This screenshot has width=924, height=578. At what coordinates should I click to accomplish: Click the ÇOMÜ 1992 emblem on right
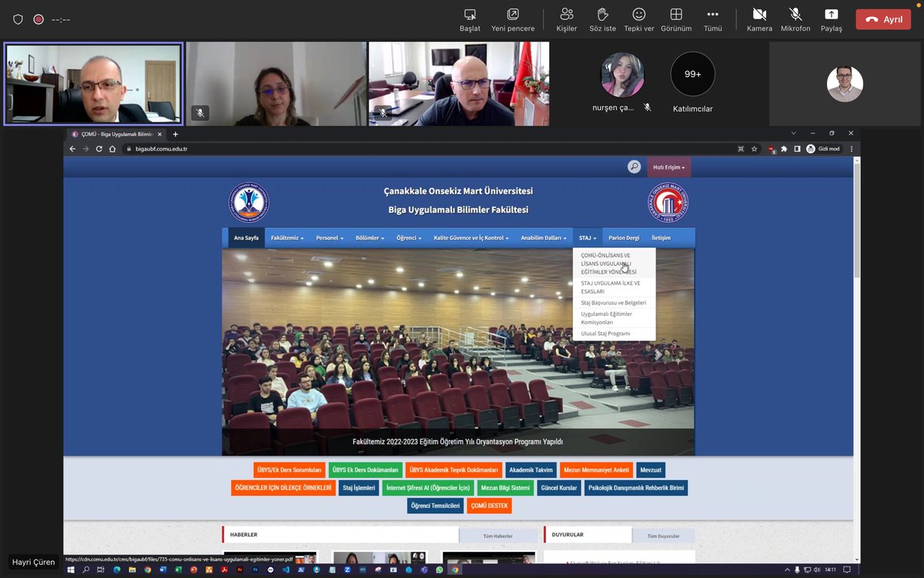point(668,202)
